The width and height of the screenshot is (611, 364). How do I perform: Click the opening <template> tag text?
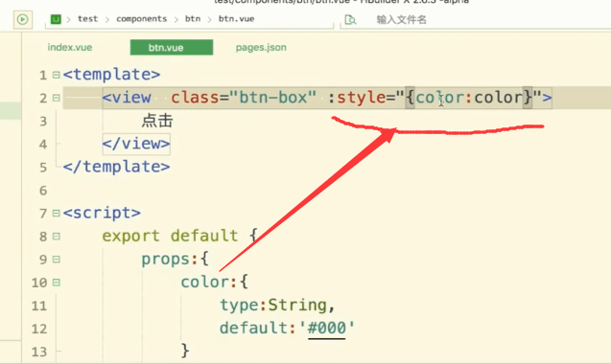tap(112, 74)
